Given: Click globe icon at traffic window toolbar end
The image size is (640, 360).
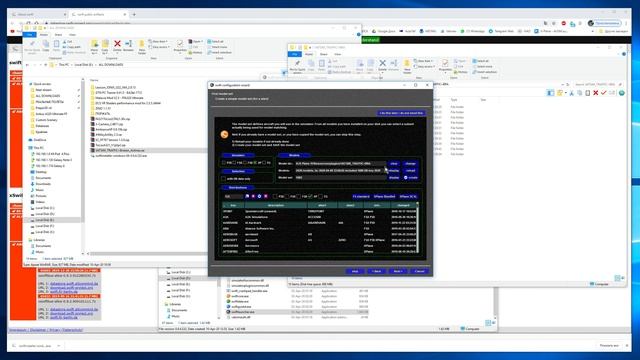Looking at the screenshot, I should [x=622, y=93].
